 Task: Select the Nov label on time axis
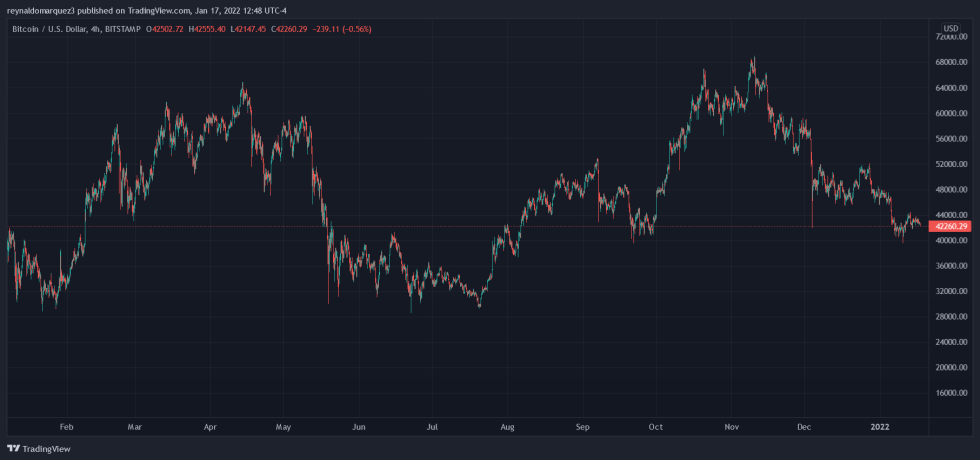[x=730, y=426]
